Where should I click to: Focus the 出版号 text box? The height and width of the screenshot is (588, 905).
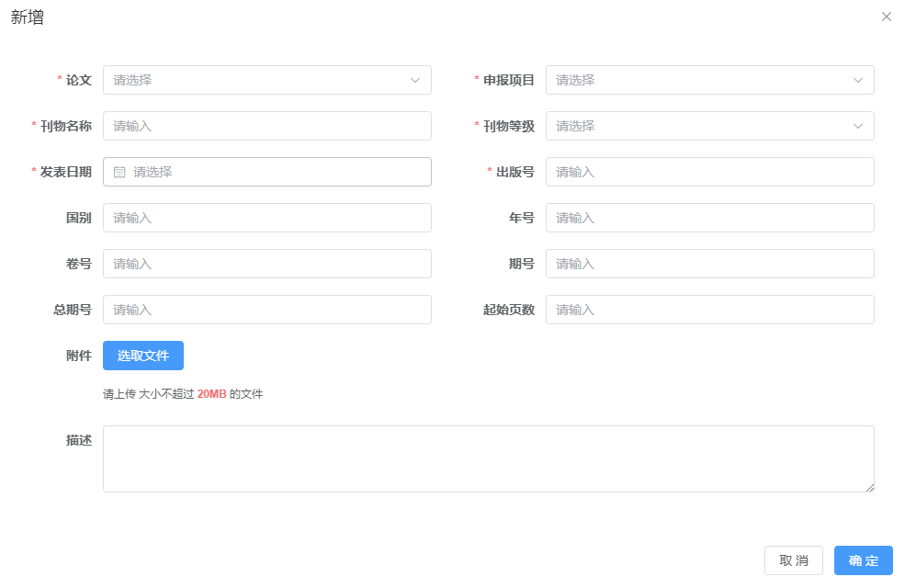click(709, 172)
